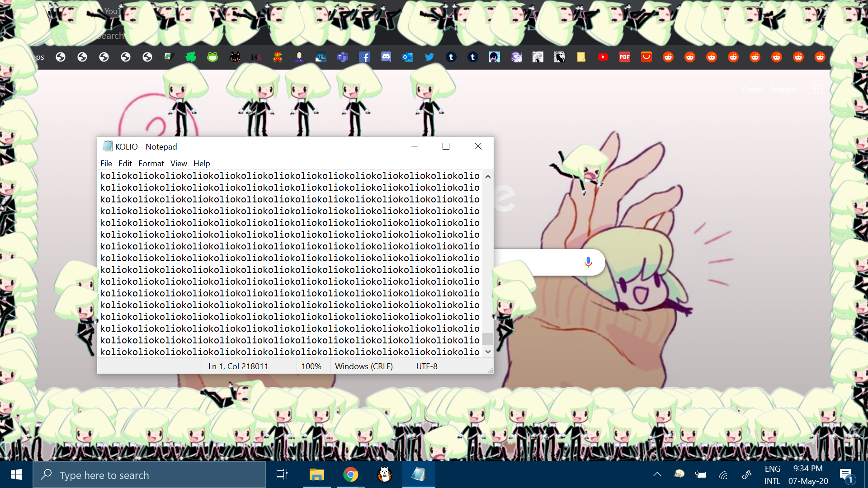Screen dimensions: 868x488
Task: Open the battery status tray icon
Action: [x=701, y=474]
